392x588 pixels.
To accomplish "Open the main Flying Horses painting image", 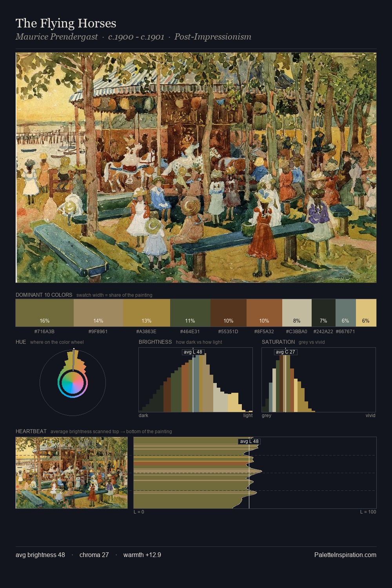I will (196, 168).
